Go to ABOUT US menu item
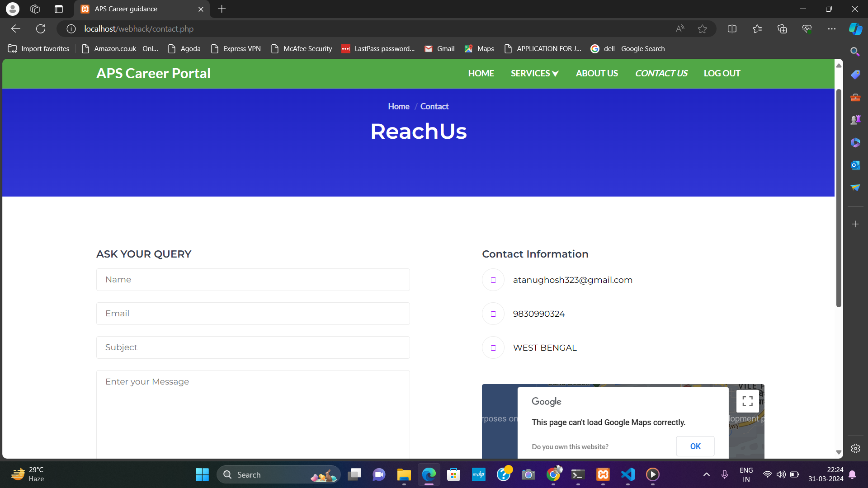The height and width of the screenshot is (488, 868). (596, 73)
